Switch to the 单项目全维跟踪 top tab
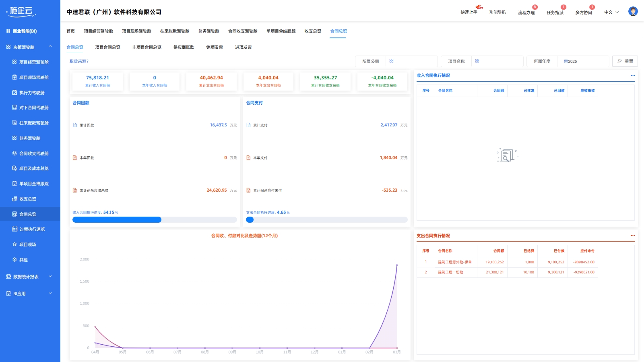 coord(281,31)
